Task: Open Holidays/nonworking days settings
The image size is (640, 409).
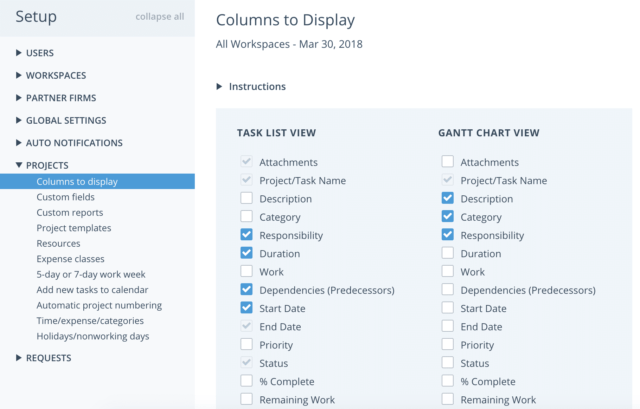Action: pyautogui.click(x=93, y=336)
